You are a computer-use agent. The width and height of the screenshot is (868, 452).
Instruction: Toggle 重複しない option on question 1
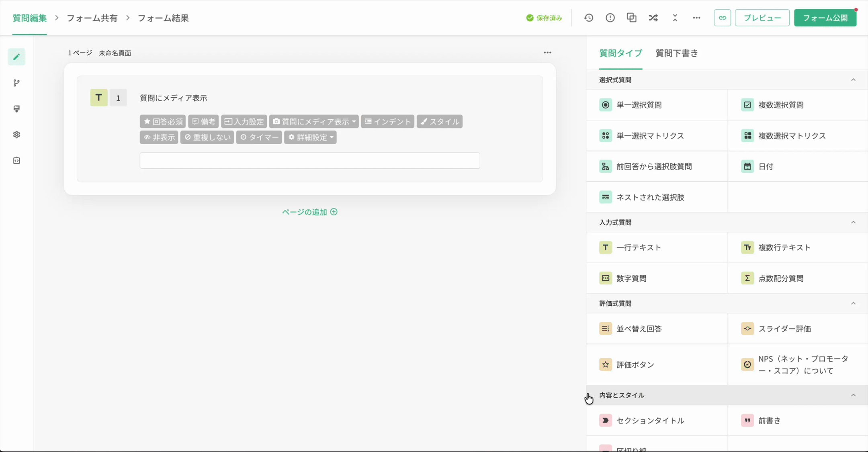pos(207,137)
